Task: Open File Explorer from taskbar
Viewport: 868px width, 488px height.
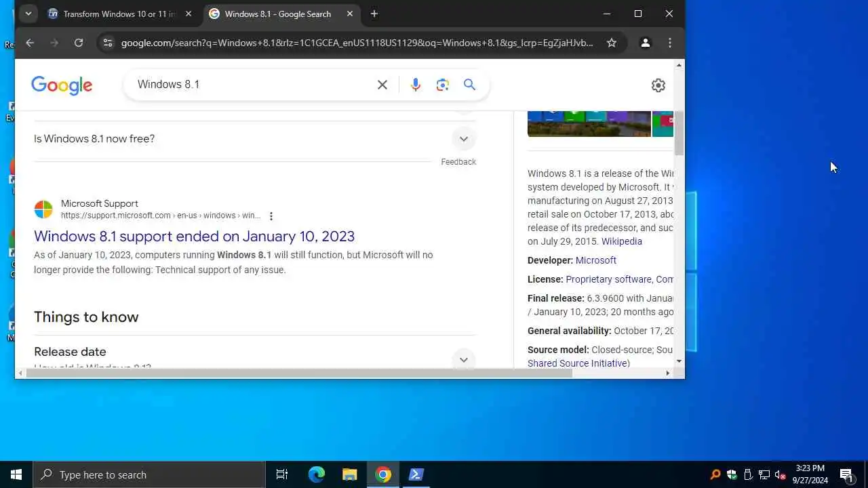Action: click(349, 474)
